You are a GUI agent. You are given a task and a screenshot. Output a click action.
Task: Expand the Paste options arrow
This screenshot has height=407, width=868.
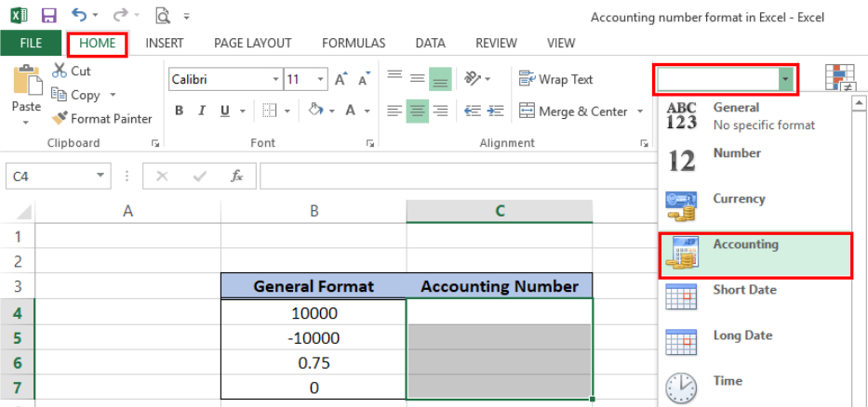(26, 122)
